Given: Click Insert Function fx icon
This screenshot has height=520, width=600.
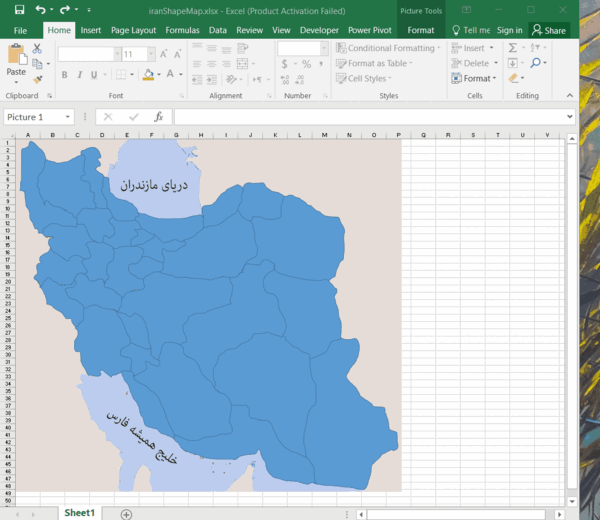Looking at the screenshot, I should pos(158,117).
